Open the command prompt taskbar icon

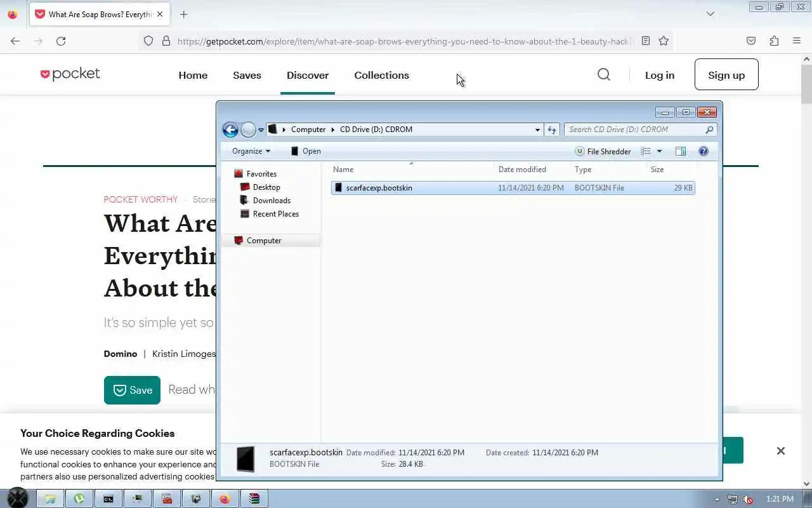pos(108,499)
